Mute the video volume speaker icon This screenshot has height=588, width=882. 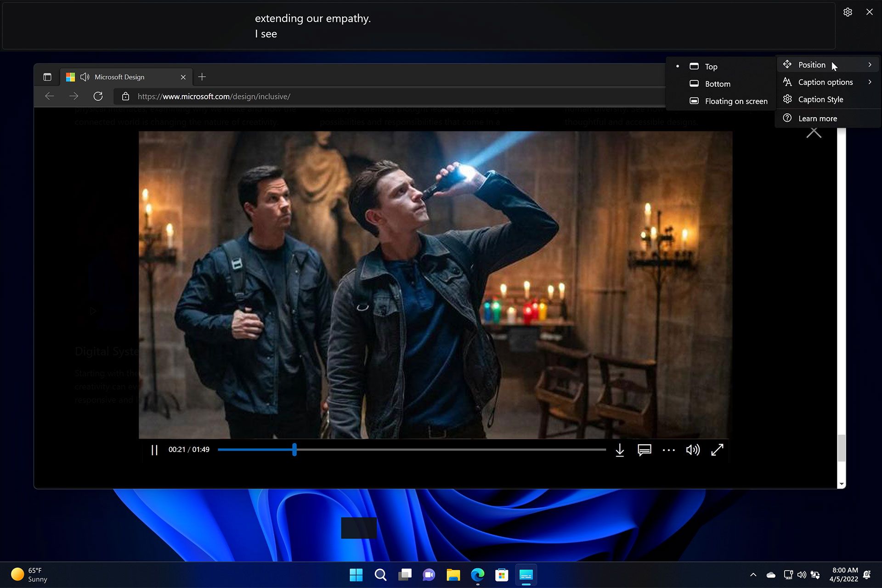(692, 450)
